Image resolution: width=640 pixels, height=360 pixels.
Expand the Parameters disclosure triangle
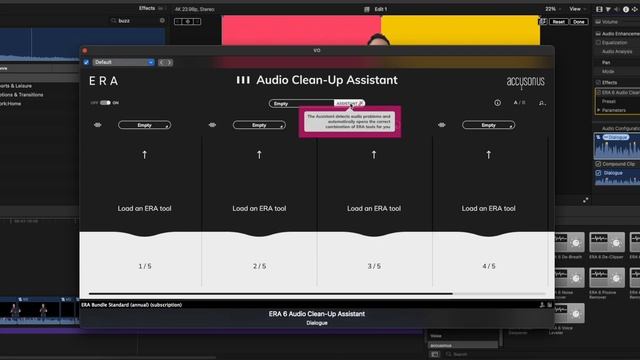click(599, 110)
